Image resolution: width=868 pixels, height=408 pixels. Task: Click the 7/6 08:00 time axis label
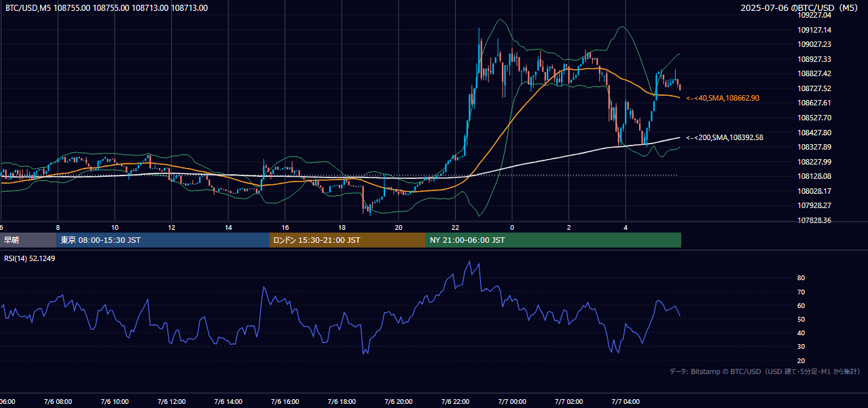pos(58,402)
